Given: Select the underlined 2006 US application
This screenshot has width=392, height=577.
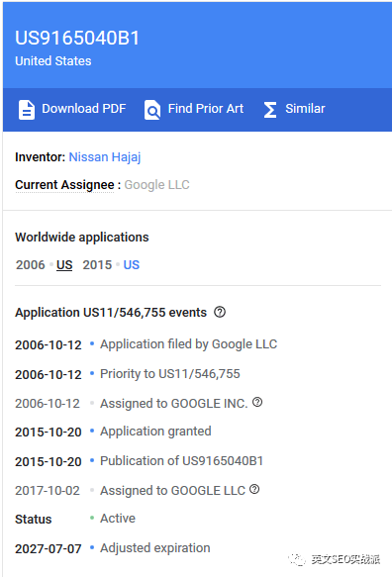Looking at the screenshot, I should point(64,265).
